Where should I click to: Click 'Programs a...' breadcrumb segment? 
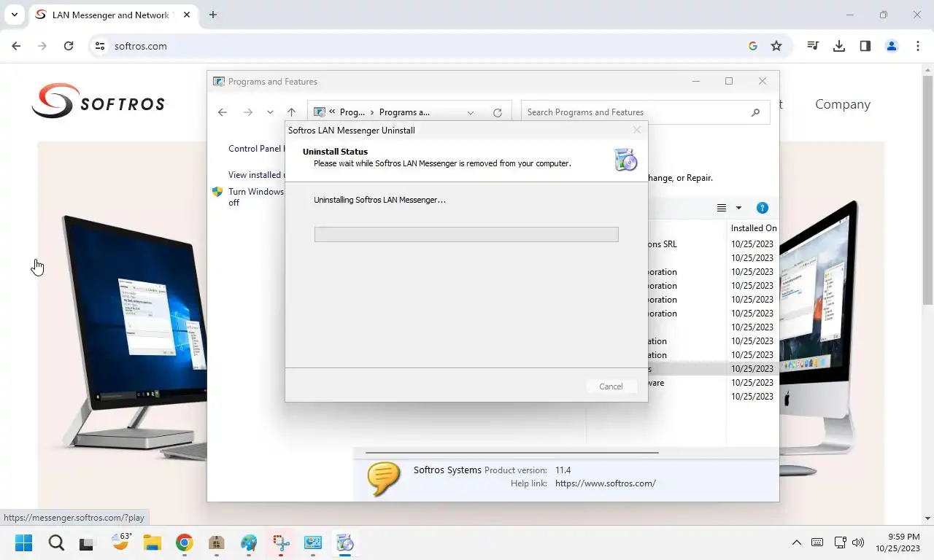coord(404,112)
